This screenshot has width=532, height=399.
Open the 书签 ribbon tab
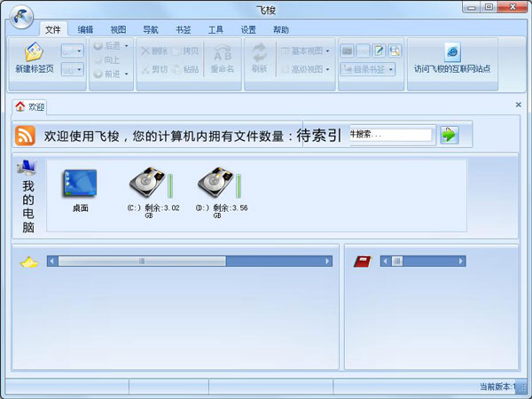pyautogui.click(x=184, y=30)
